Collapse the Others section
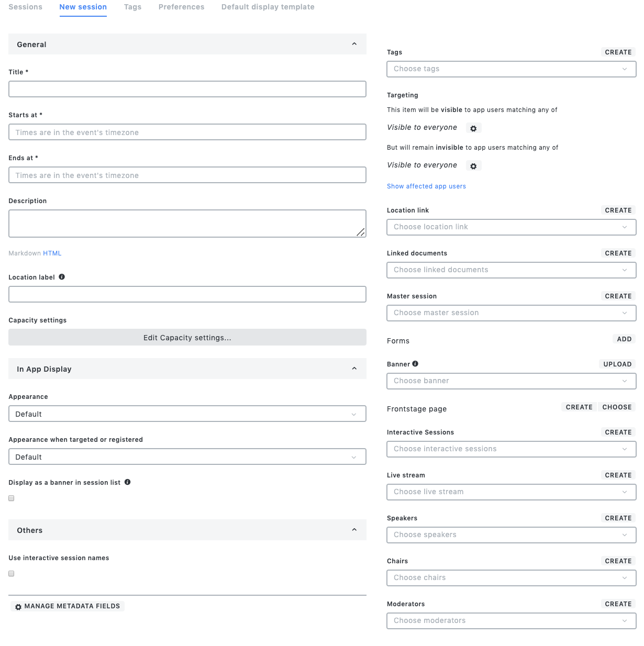 point(354,530)
